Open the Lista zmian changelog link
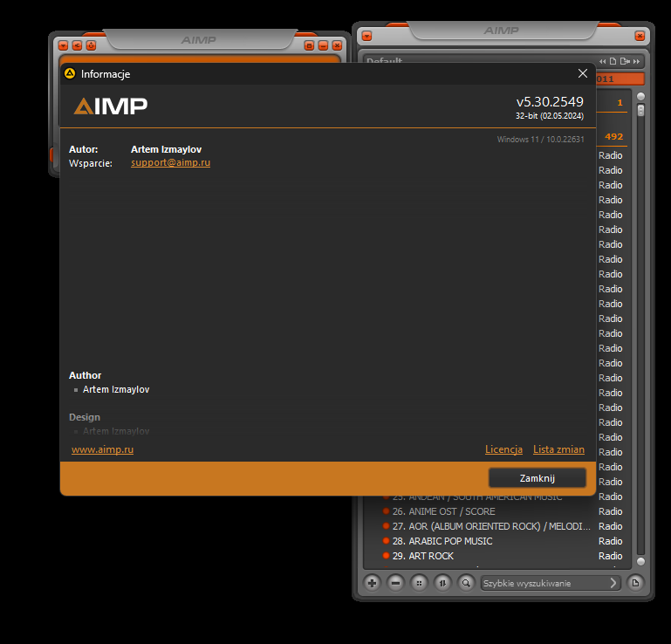 point(558,449)
